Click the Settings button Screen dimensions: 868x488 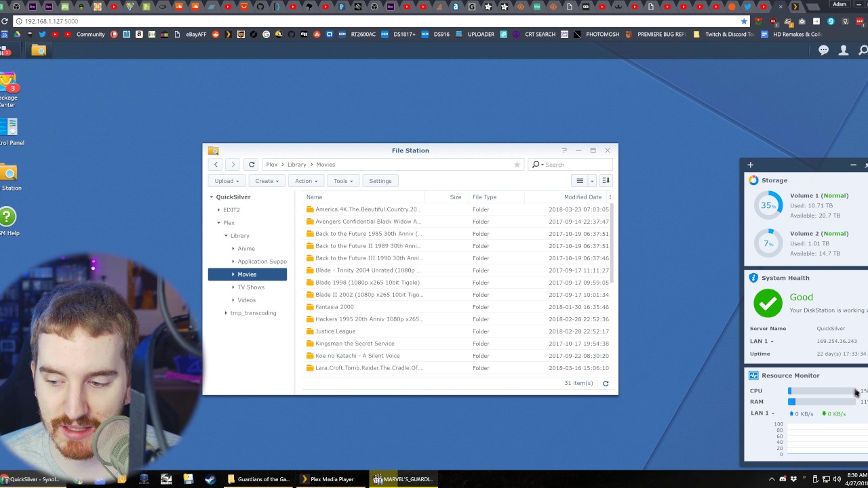point(380,181)
